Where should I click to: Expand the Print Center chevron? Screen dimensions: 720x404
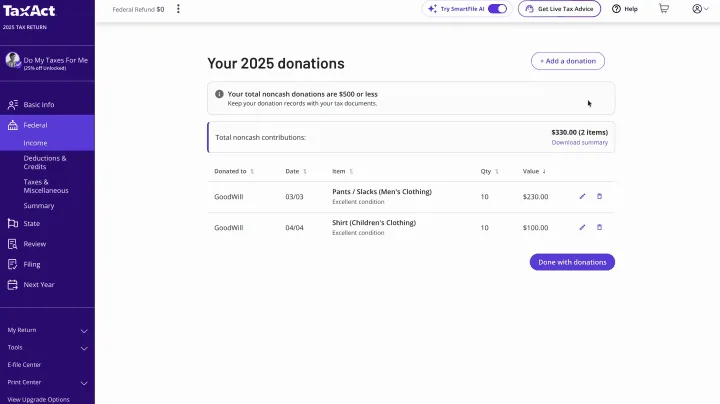(x=84, y=383)
